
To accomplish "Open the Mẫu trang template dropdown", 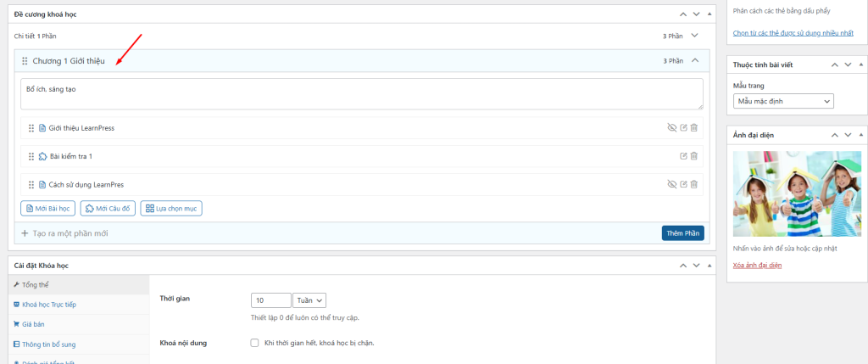I will 783,101.
